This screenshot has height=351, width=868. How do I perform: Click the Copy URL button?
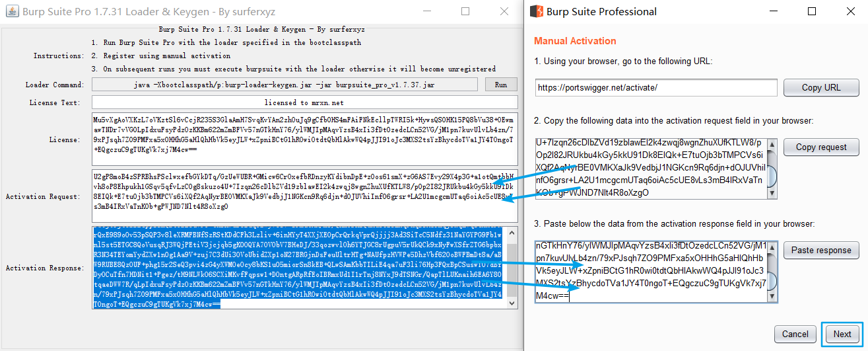(821, 88)
